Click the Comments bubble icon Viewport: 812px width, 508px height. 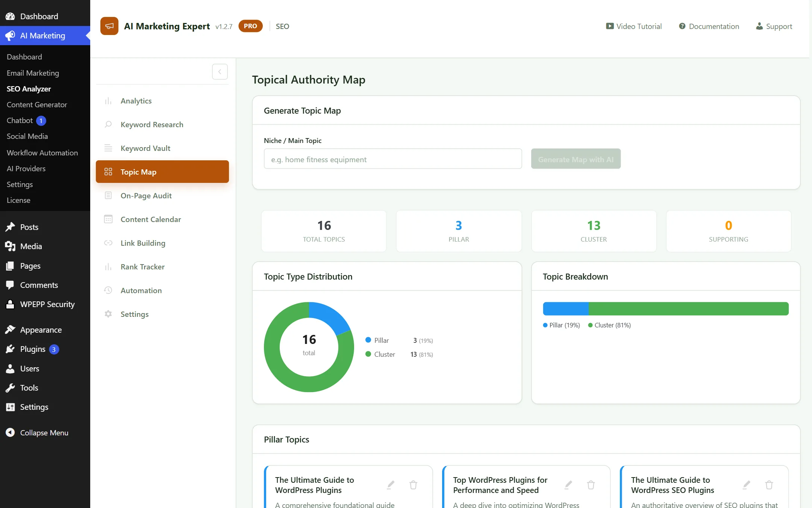coord(10,285)
